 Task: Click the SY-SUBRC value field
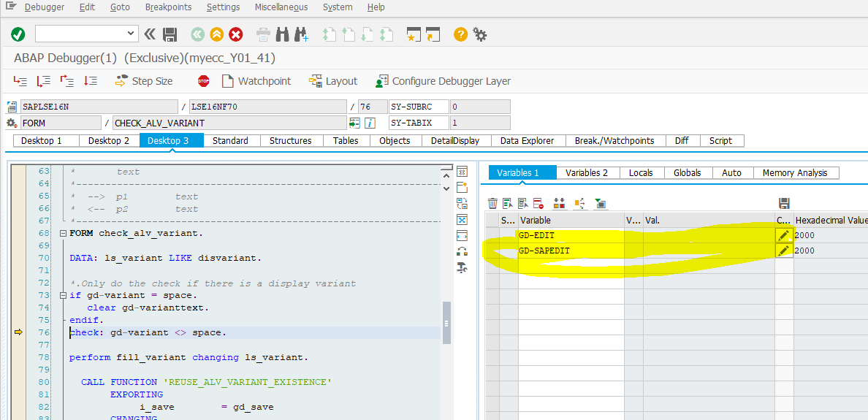tap(480, 107)
